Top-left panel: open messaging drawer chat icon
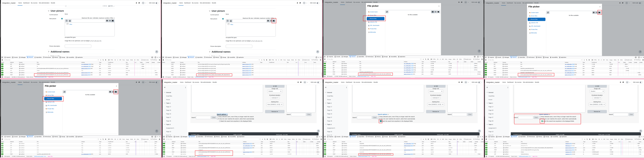 coord(139,3)
